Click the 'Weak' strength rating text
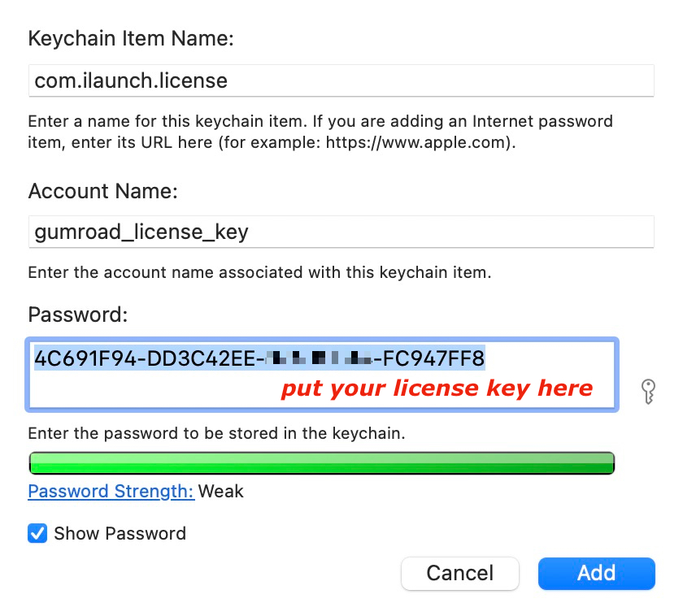683x616 pixels. tap(221, 491)
